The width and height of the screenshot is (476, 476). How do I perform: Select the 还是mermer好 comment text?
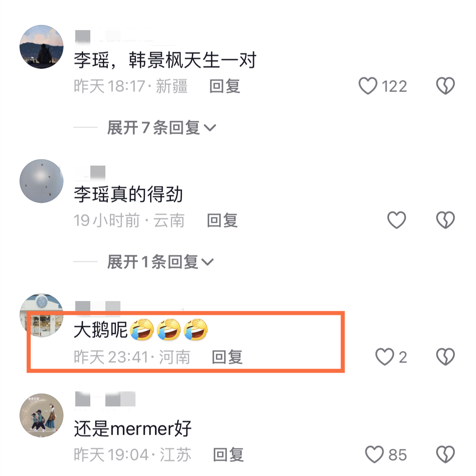click(x=133, y=429)
